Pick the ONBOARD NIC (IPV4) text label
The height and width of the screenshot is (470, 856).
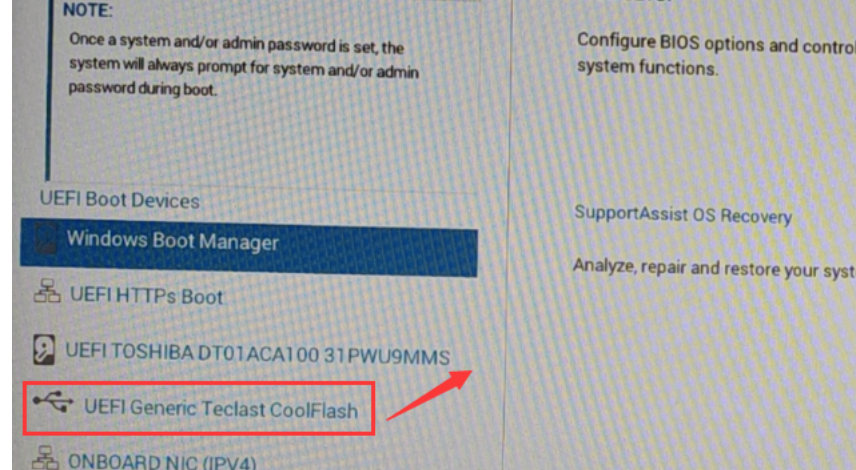tap(162, 462)
